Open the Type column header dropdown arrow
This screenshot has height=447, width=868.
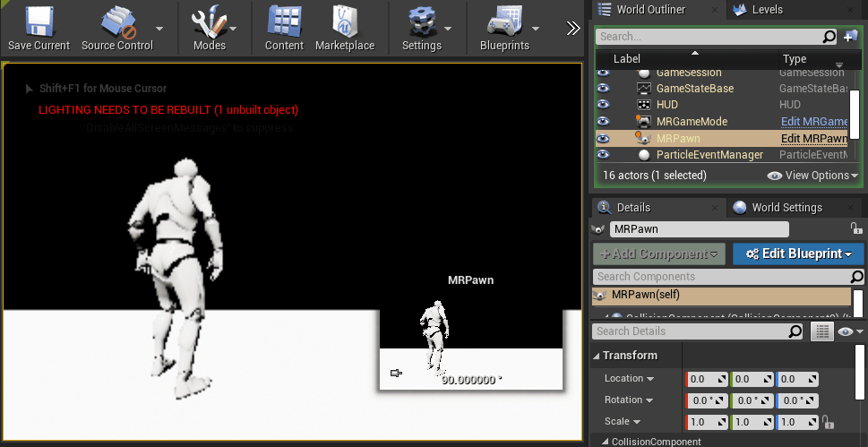(x=839, y=65)
